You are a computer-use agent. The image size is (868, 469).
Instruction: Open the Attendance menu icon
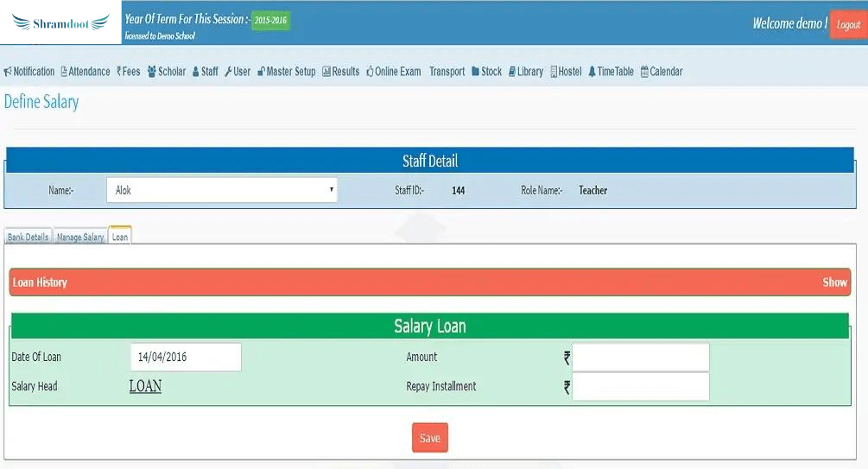[63, 72]
